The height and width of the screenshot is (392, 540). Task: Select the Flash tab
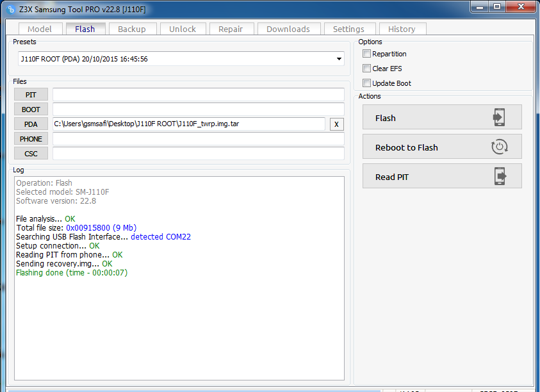(85, 29)
